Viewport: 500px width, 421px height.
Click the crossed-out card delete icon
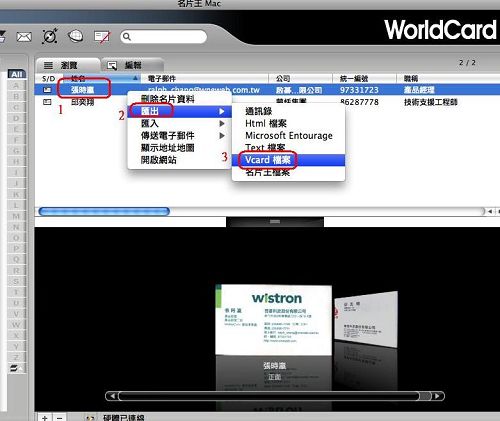102,37
